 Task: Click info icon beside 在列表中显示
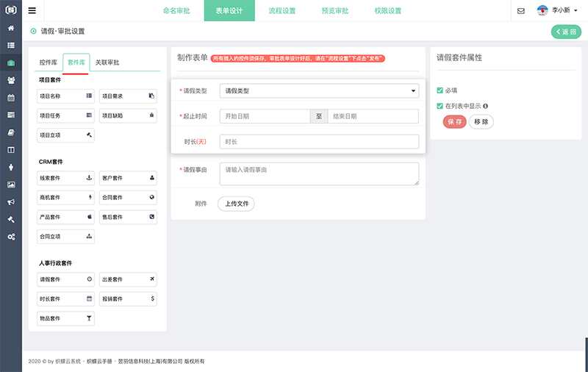tap(486, 106)
